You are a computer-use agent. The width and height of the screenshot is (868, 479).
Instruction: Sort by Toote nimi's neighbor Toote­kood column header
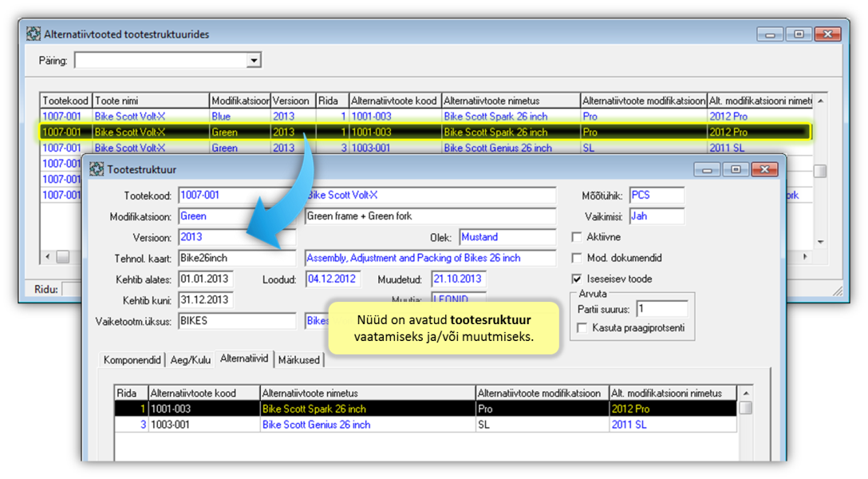[66, 101]
